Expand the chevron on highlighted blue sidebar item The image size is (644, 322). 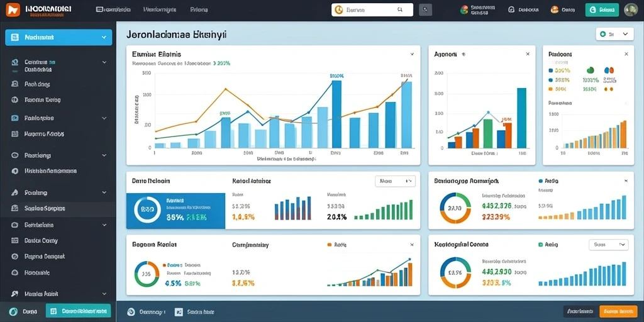103,37
